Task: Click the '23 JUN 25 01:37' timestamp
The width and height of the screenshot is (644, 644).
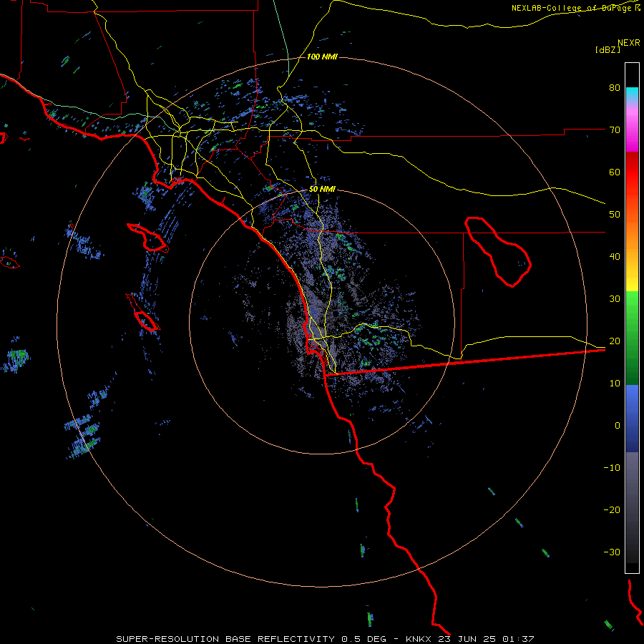Action: coord(487,639)
